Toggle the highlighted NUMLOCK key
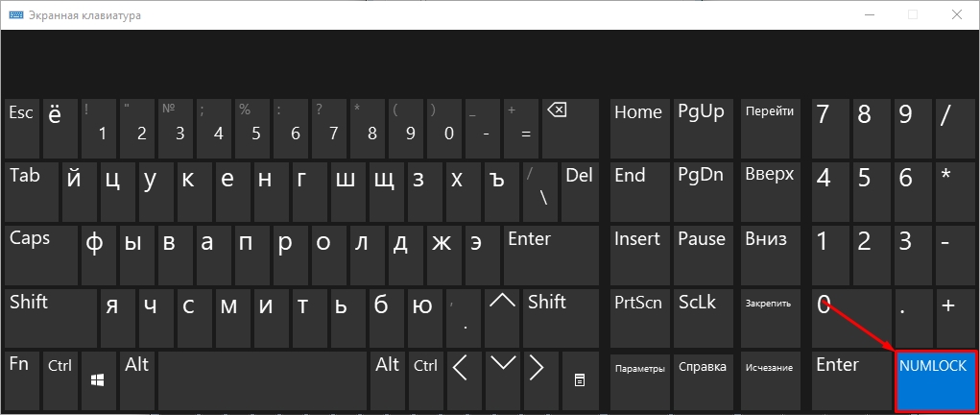 pyautogui.click(x=934, y=380)
